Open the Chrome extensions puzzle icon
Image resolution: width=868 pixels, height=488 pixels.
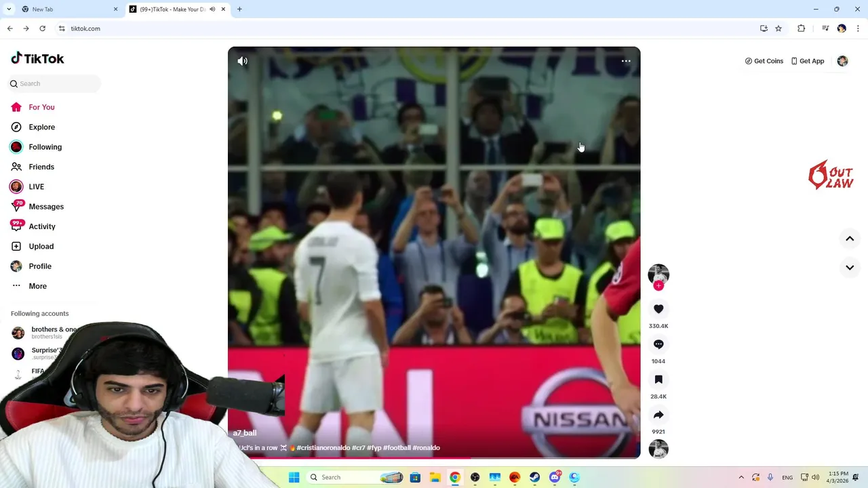[x=802, y=28]
